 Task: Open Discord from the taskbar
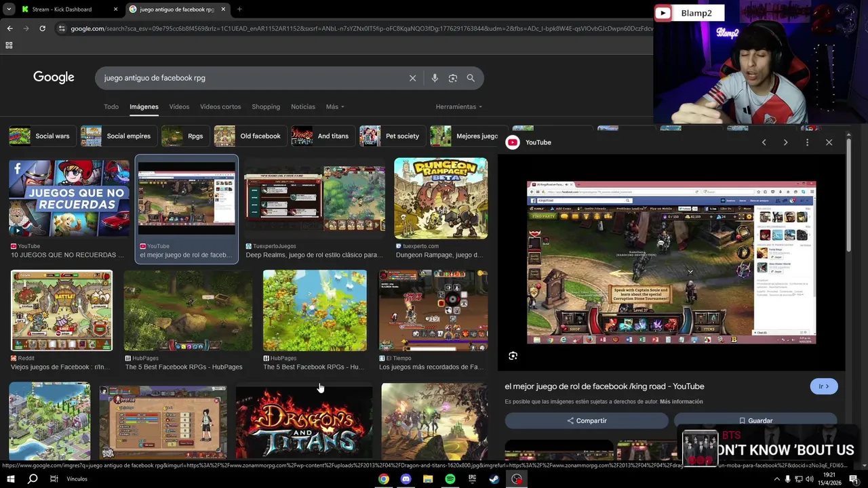tap(406, 479)
